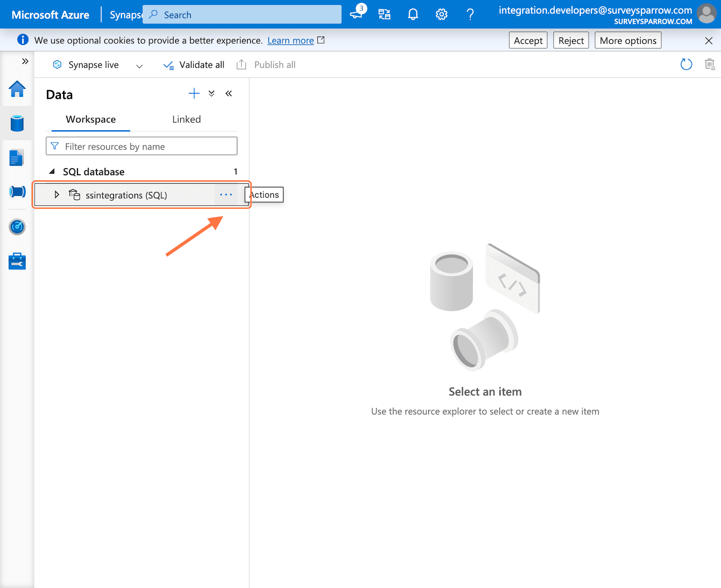Follow the Learn more cookie link
The image size is (721, 588).
[x=290, y=41]
